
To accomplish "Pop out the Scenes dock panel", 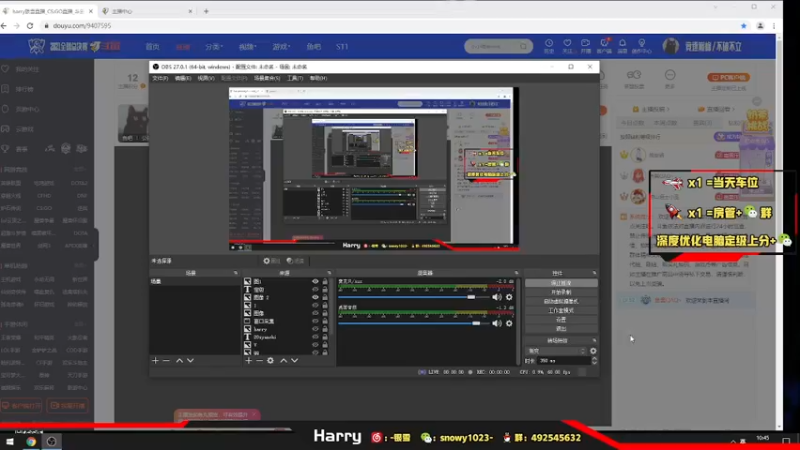I will coord(235,273).
